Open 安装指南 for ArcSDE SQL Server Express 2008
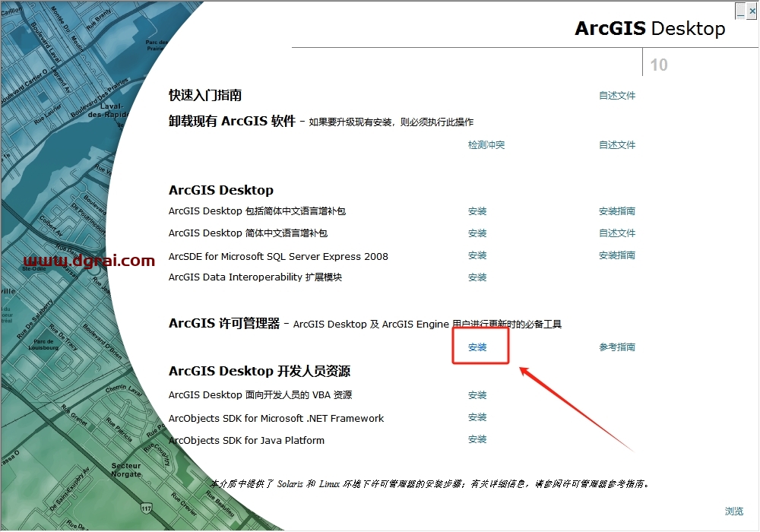This screenshot has width=760, height=532. coord(617,255)
